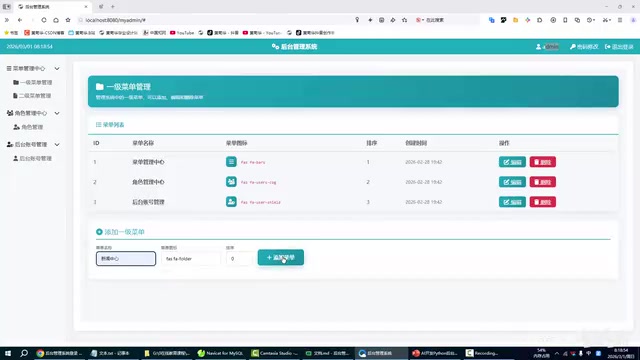Reload the page with the refresh icon

[44, 20]
